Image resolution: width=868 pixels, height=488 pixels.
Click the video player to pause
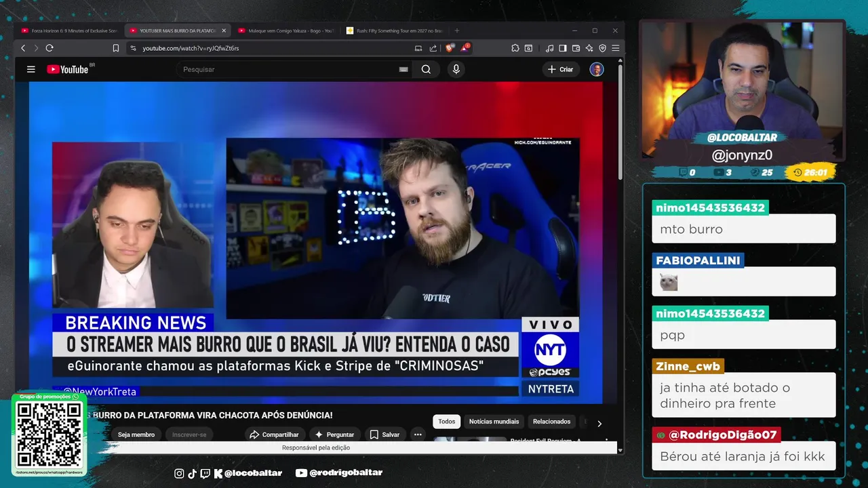[x=316, y=243]
